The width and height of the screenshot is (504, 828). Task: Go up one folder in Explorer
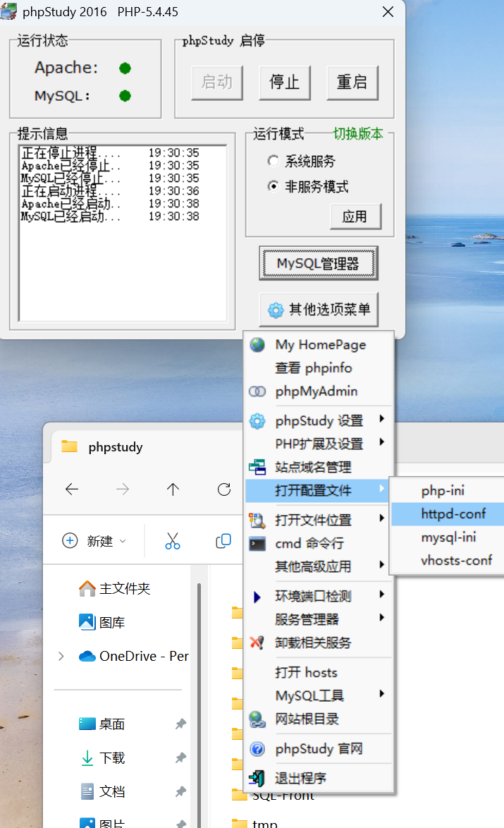click(x=173, y=489)
